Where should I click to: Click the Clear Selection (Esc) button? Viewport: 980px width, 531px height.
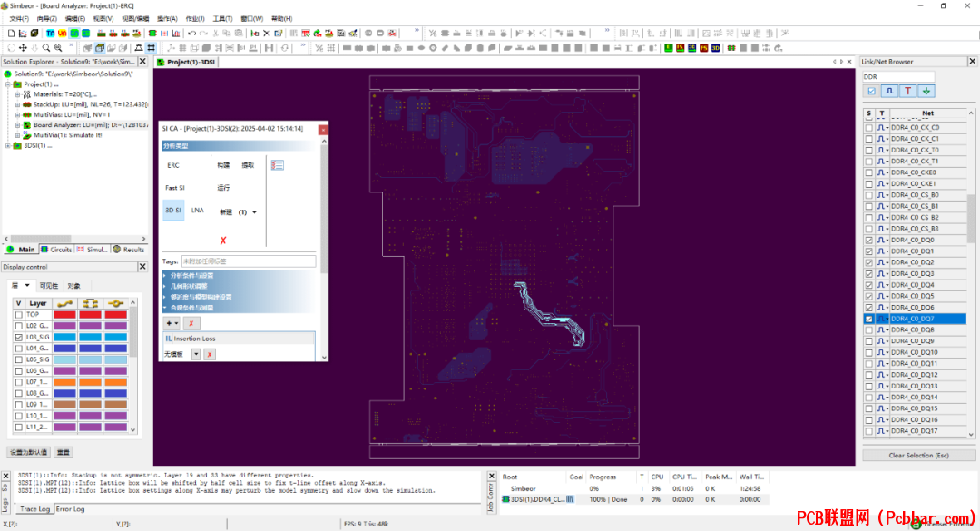click(918, 456)
